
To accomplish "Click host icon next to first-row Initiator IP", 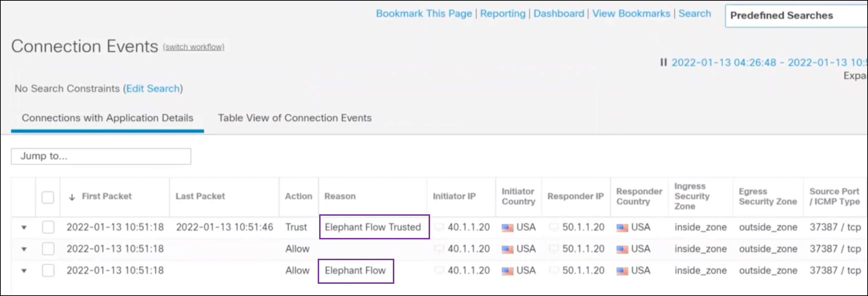I will 439,227.
